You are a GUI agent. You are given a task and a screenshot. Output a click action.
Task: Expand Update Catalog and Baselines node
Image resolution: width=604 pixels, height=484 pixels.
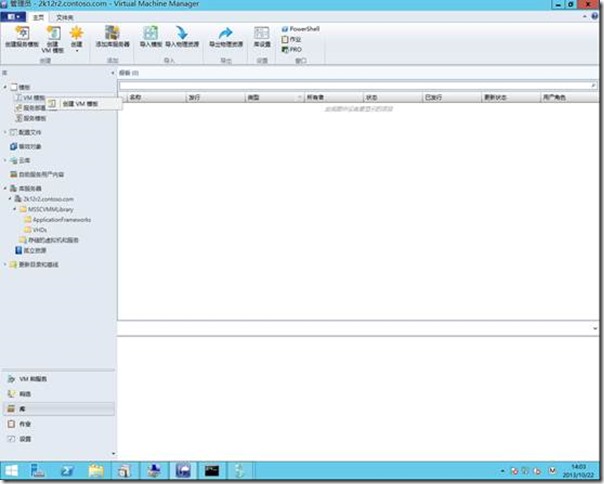[5, 264]
